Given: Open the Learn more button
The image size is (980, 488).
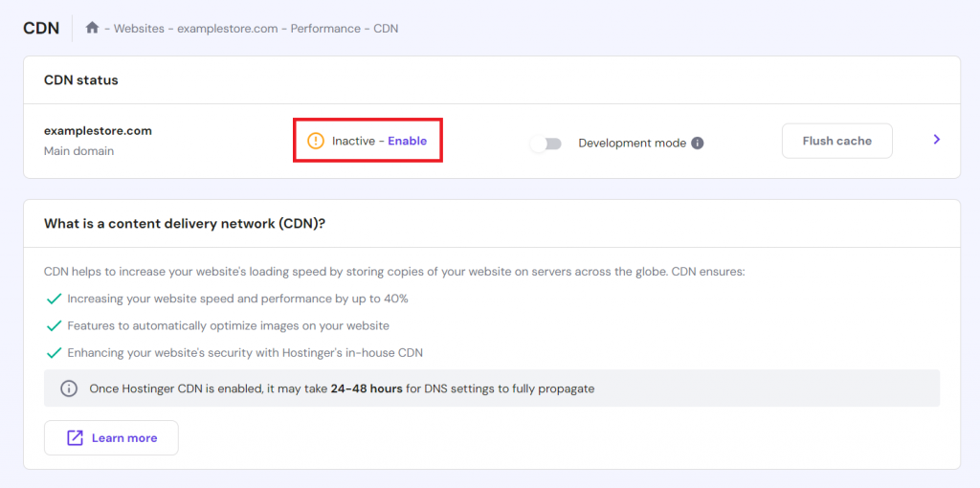Looking at the screenshot, I should [x=111, y=437].
